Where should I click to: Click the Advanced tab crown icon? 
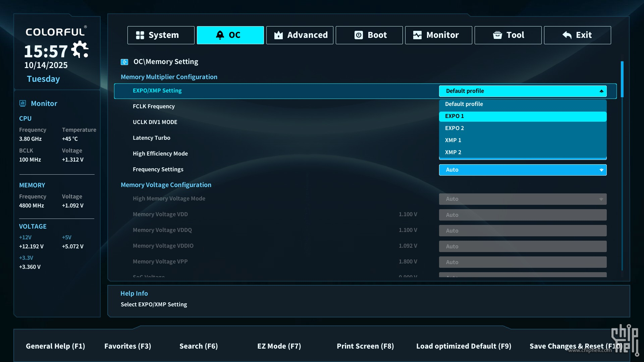point(278,35)
